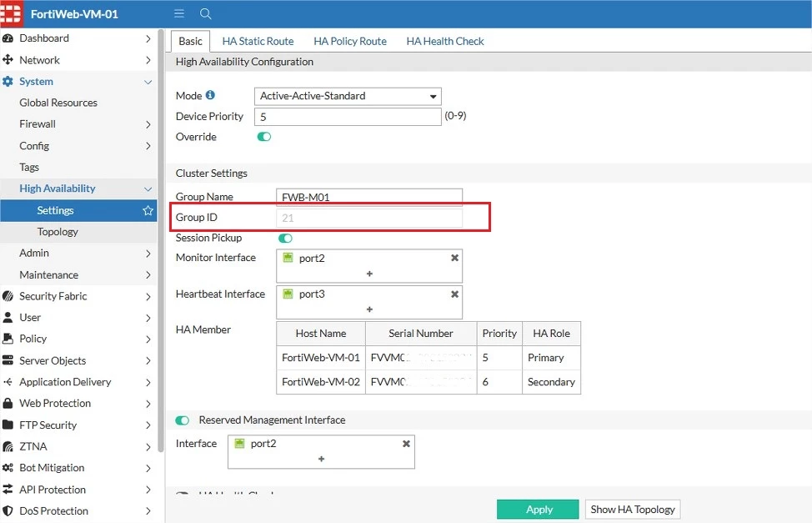Click the User person icon

pyautogui.click(x=8, y=317)
